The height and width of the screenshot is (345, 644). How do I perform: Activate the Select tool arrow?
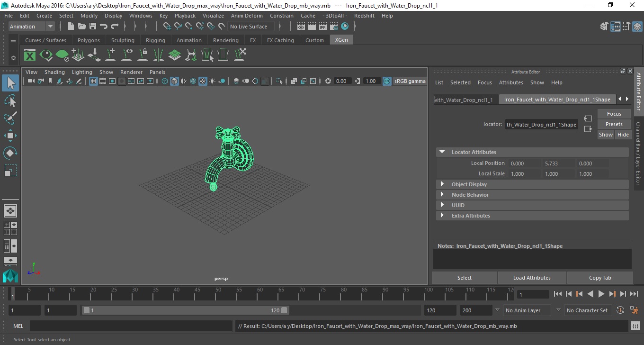pyautogui.click(x=10, y=83)
